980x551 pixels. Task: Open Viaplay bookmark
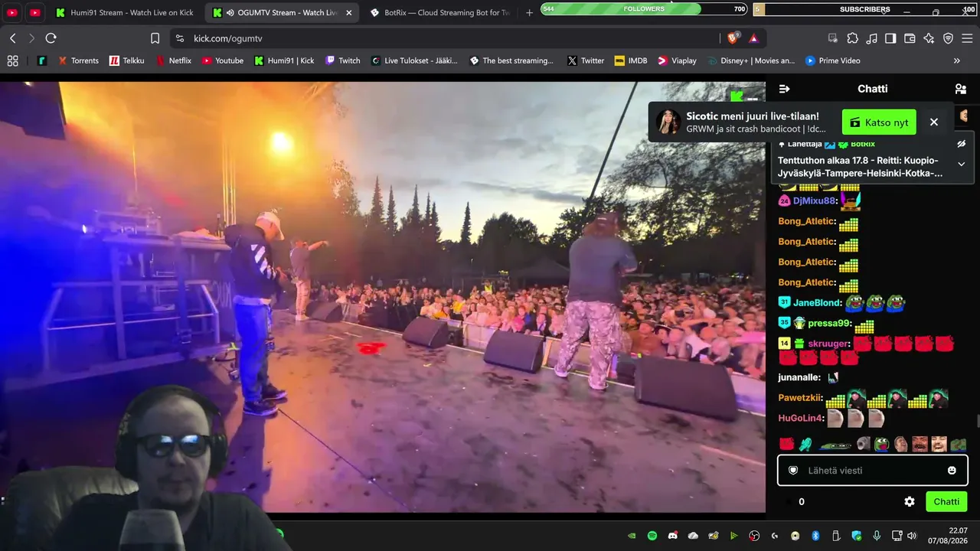click(x=677, y=60)
